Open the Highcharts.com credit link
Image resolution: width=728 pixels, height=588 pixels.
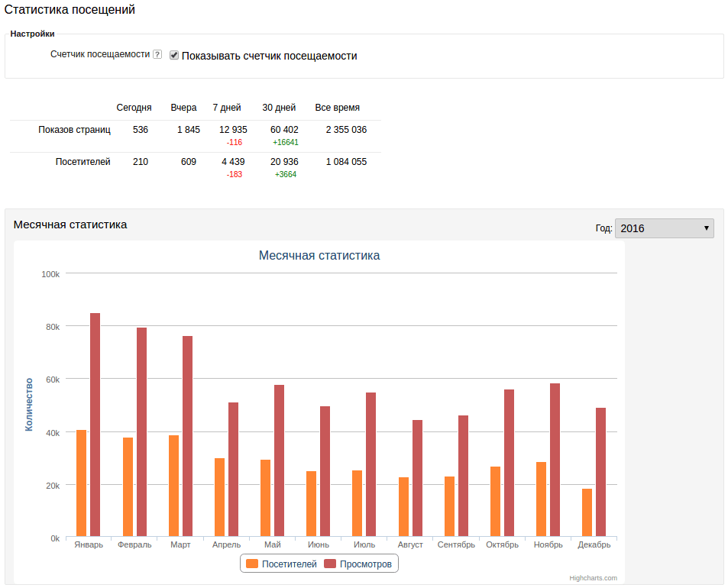pos(593,578)
